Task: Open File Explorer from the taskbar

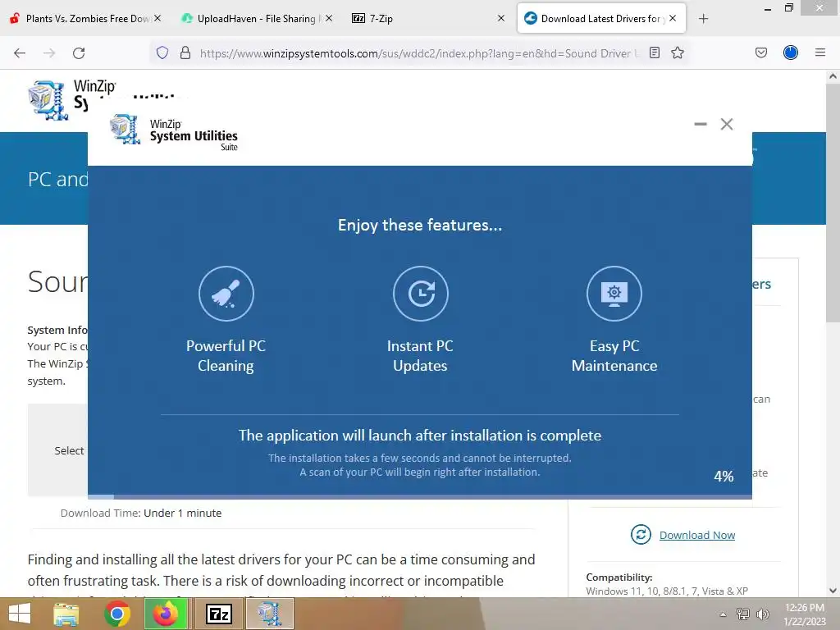Action: pos(66,614)
